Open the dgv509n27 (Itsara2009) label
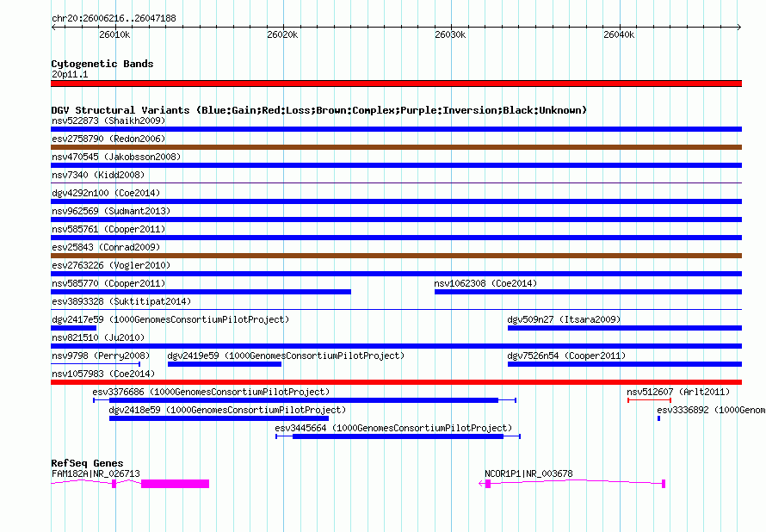This screenshot has height=532, width=766. coord(564,319)
